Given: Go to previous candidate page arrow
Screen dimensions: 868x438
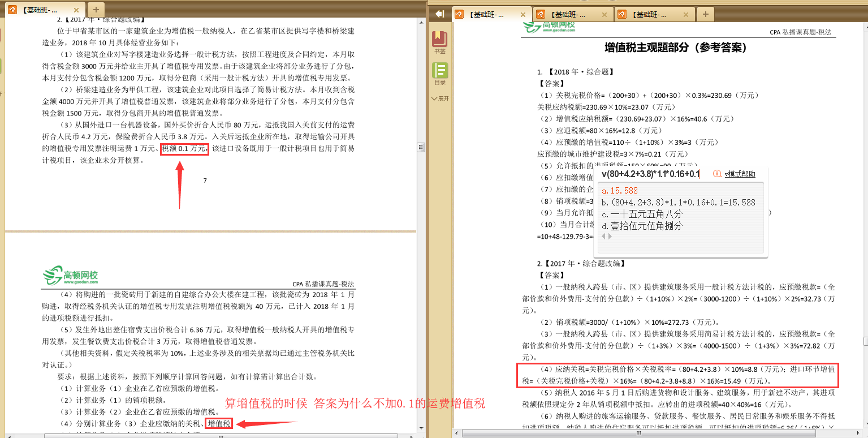Looking at the screenshot, I should tap(603, 237).
